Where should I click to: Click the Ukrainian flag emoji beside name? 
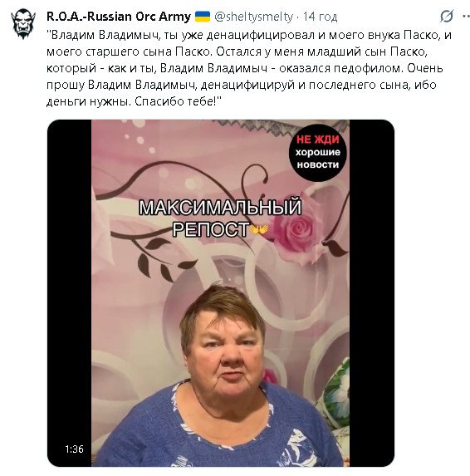(x=202, y=17)
